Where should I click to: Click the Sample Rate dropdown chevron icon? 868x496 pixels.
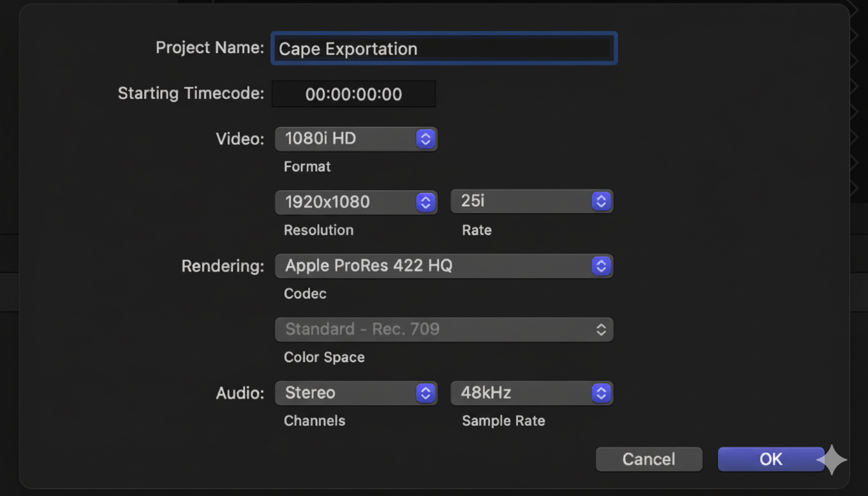point(601,393)
